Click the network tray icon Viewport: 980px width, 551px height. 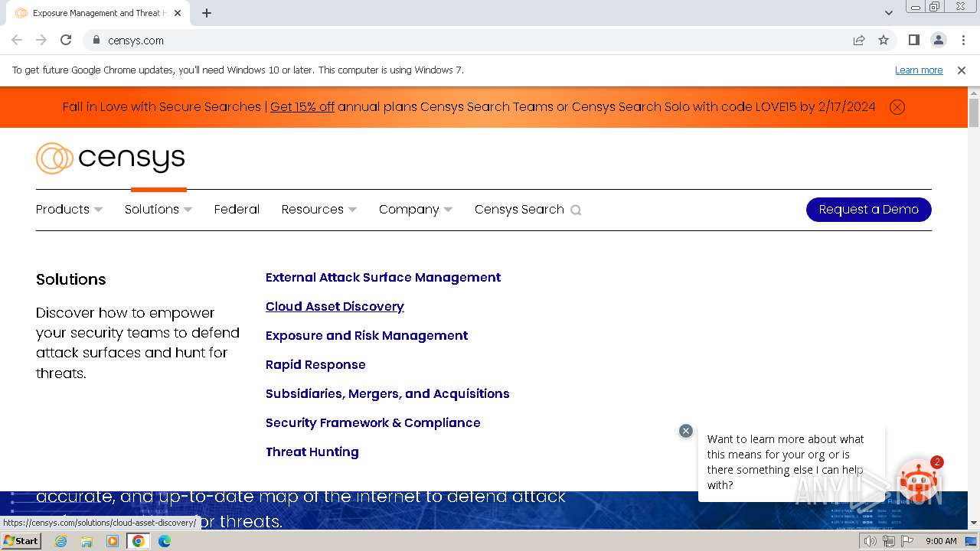pos(889,541)
